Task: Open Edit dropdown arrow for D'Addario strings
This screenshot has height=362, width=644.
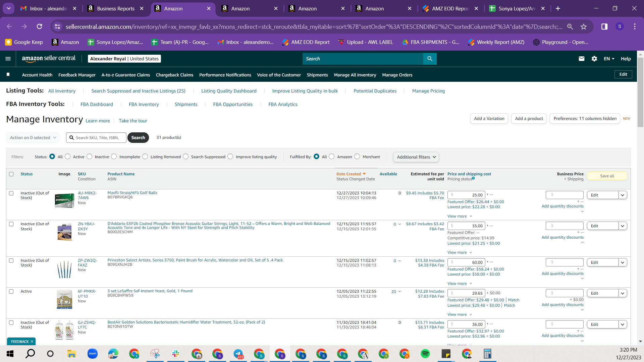Action: 623,226
